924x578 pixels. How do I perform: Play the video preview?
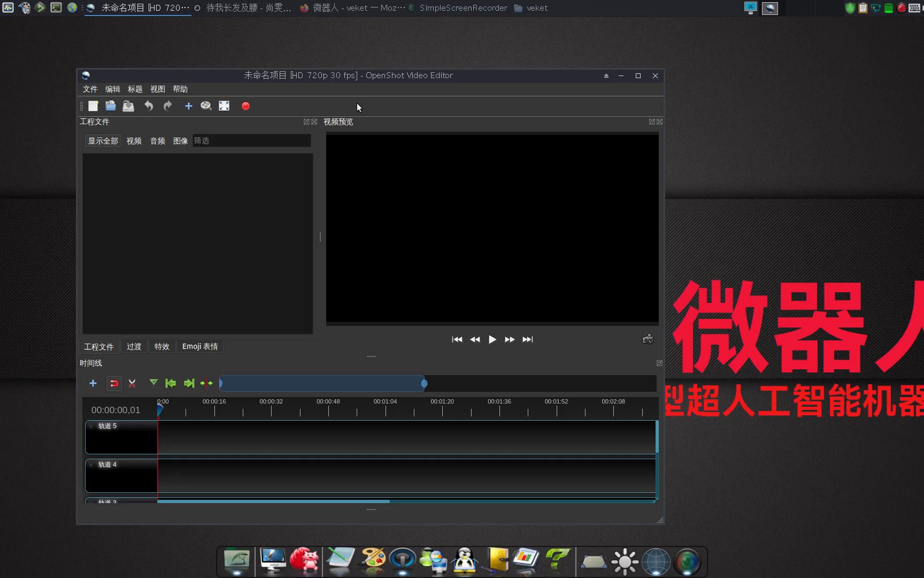pyautogui.click(x=492, y=339)
